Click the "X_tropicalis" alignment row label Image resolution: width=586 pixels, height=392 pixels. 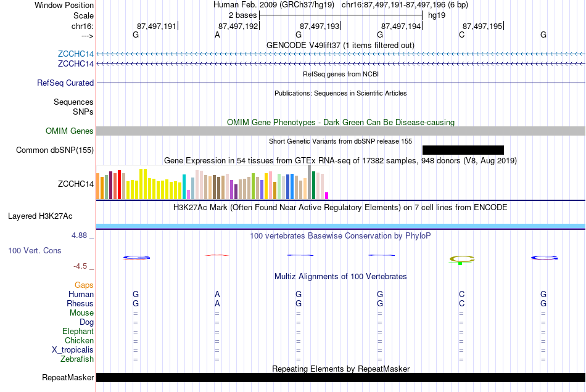[73, 350]
